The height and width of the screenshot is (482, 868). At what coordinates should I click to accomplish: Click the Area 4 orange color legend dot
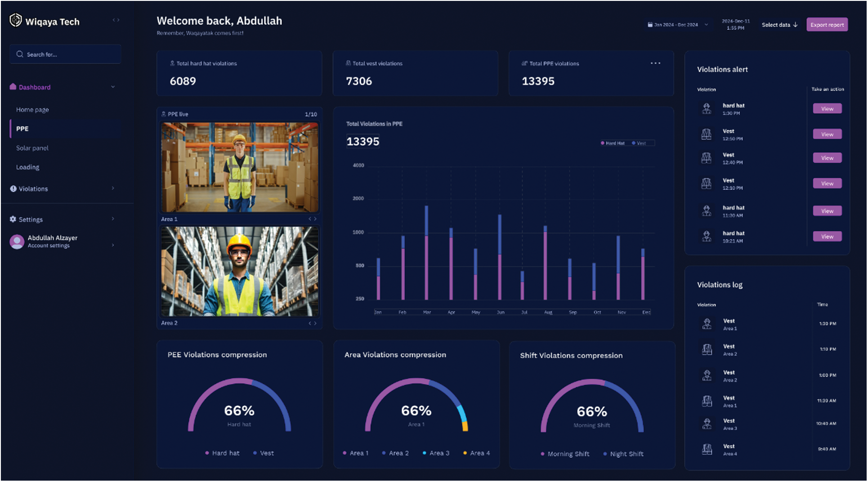(465, 453)
